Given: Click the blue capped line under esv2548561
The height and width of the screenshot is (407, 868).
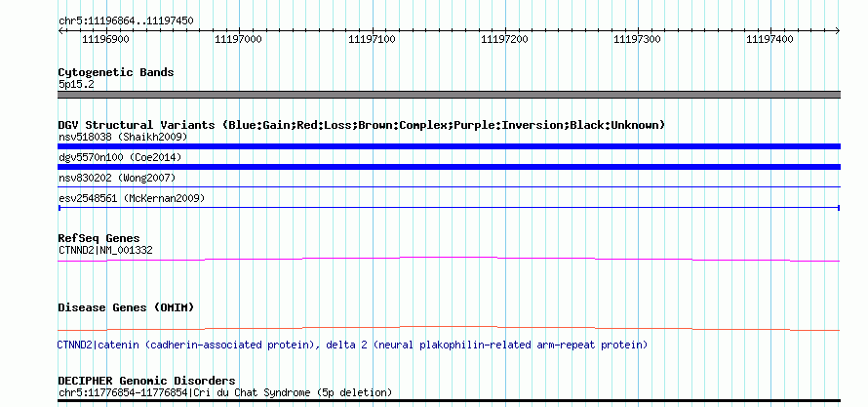Looking at the screenshot, I should point(449,208).
